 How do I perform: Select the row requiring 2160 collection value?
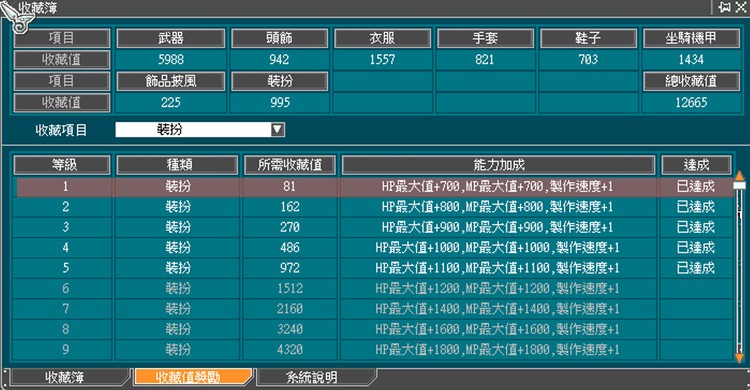point(373,309)
